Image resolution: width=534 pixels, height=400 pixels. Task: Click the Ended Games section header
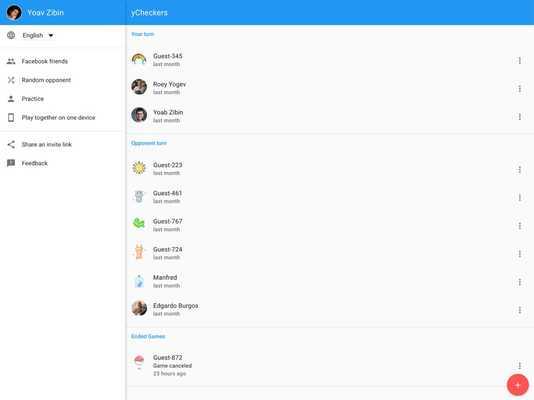tap(148, 336)
